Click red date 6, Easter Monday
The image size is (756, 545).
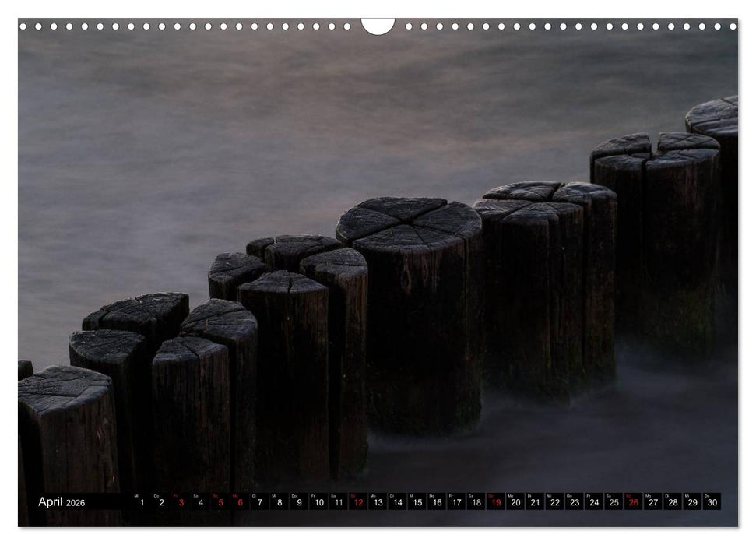click(x=239, y=501)
